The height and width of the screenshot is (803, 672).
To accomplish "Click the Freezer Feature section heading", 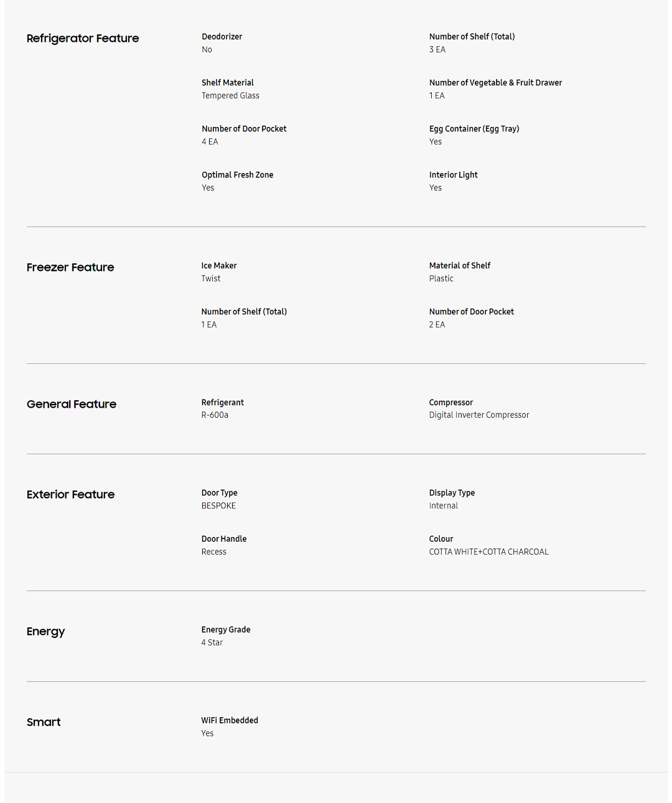I will coord(70,268).
